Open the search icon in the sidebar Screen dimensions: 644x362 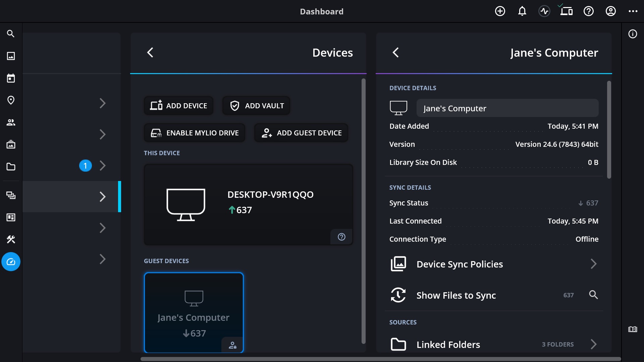pos(11,34)
